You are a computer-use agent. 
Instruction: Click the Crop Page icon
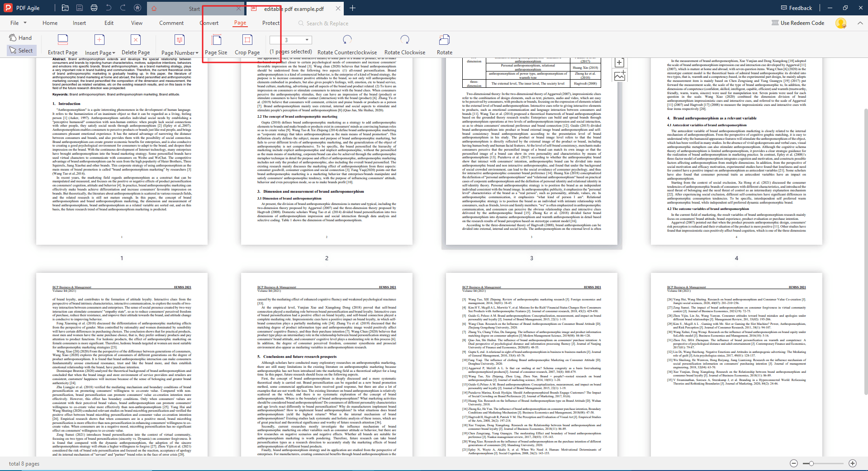tap(247, 40)
